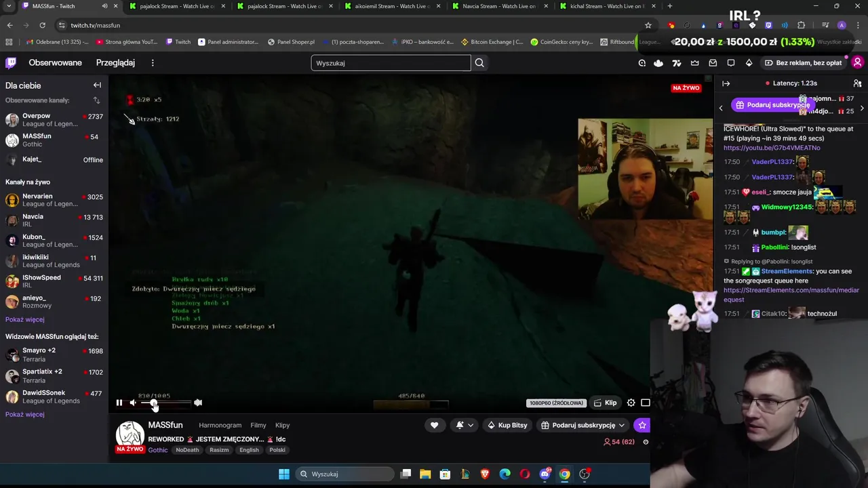Expand Pokaż więcej under live channels
868x488 pixels.
point(25,319)
